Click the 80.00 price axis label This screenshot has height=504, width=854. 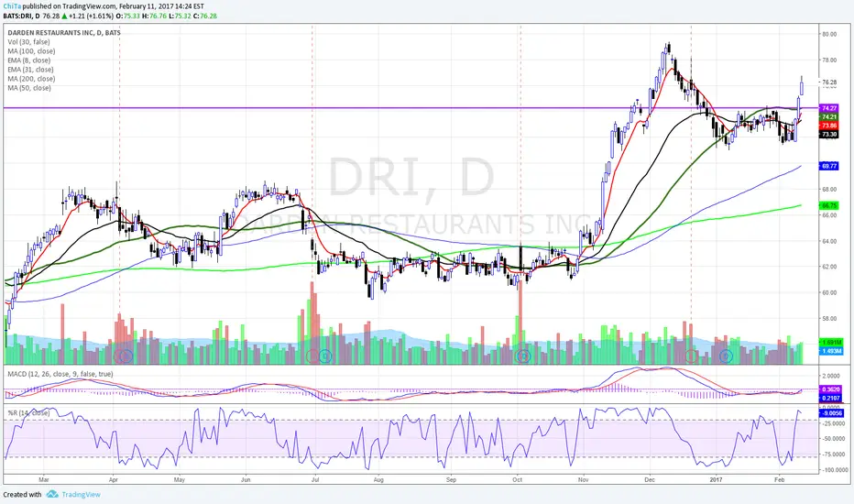(x=829, y=34)
